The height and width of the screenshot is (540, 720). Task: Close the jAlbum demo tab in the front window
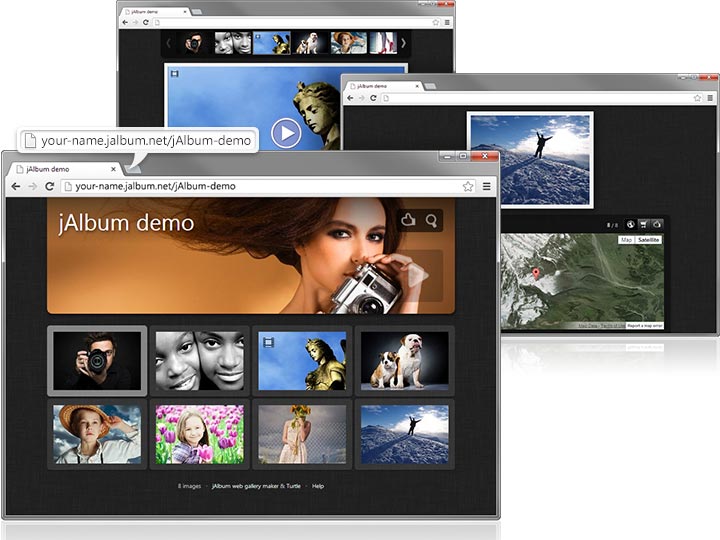click(113, 169)
